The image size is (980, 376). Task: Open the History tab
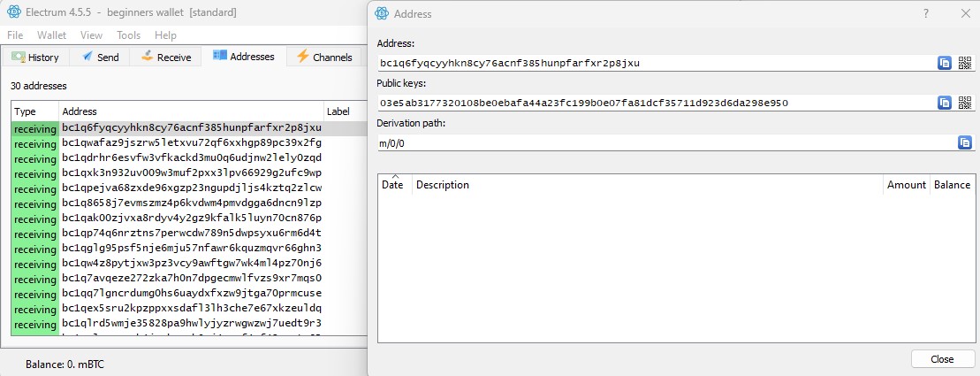pyautogui.click(x=35, y=58)
